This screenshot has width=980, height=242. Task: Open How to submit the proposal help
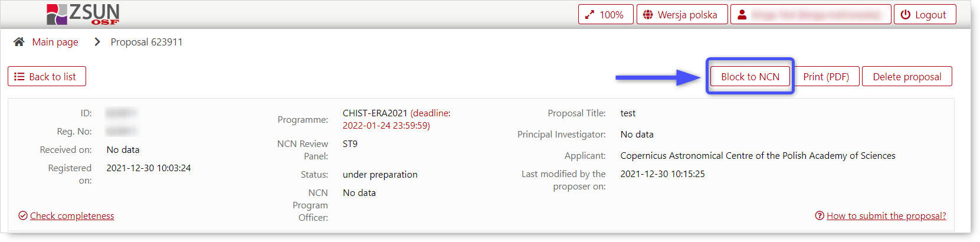[x=886, y=215]
